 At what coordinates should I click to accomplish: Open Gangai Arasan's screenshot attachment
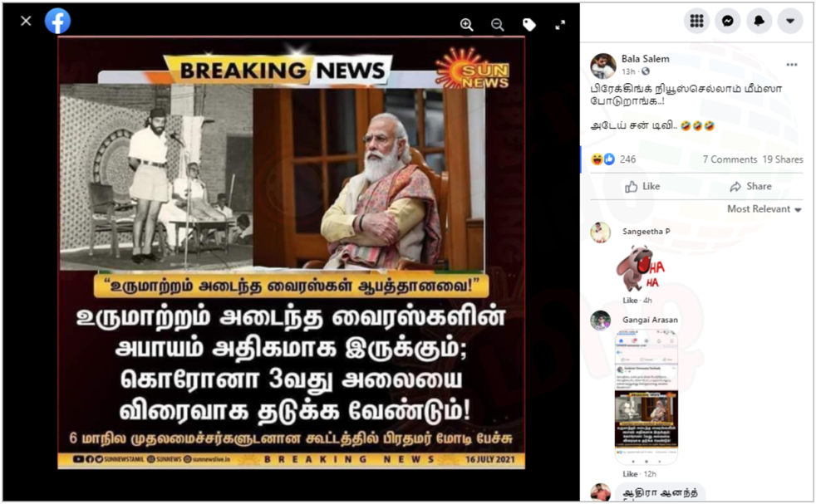point(646,398)
